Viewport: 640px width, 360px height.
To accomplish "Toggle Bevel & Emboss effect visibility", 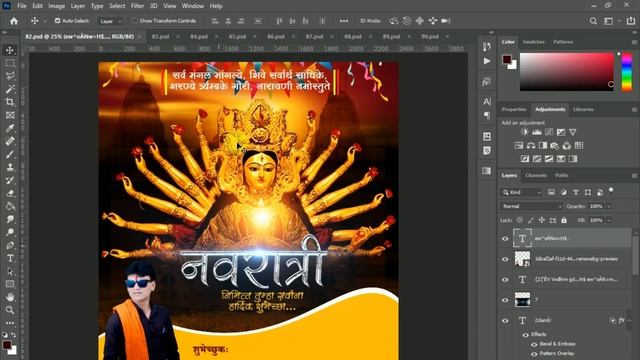I will (x=534, y=344).
